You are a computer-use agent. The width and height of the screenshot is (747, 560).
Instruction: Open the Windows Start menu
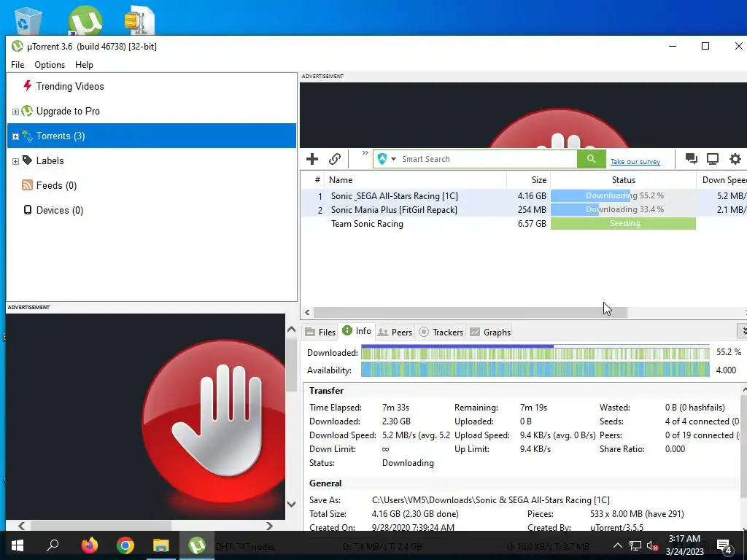(x=18, y=545)
